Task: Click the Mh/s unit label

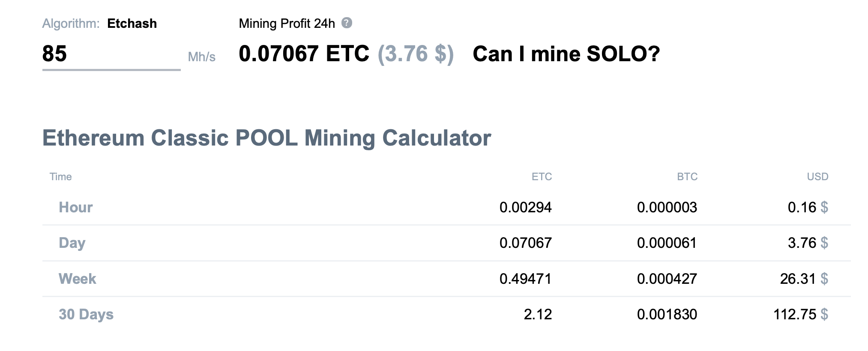Action: pos(201,57)
